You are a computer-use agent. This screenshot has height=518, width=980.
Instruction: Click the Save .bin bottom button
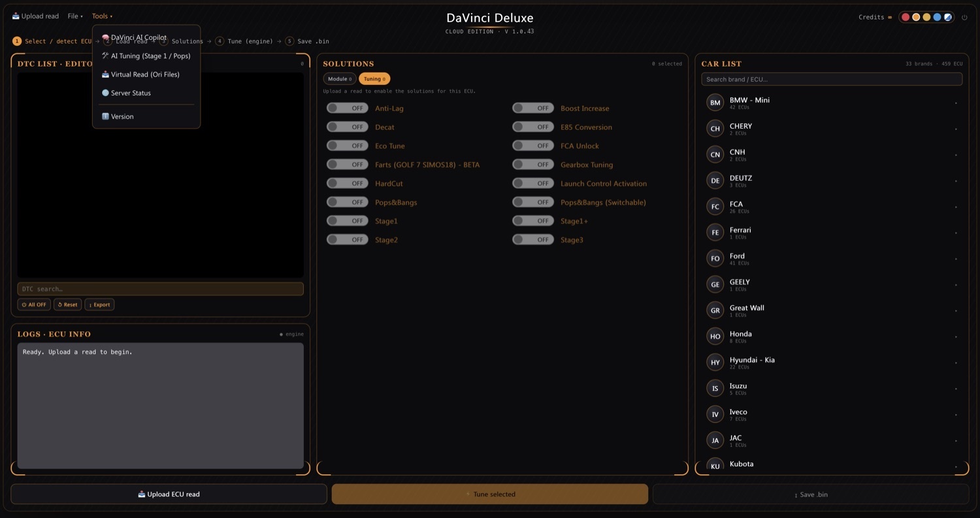pyautogui.click(x=811, y=494)
